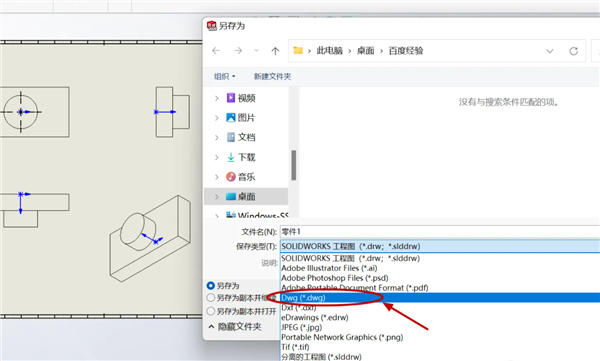Screen dimensions: 600x361
Task: Click the SolidWorks icon in dialog title
Action: point(212,26)
